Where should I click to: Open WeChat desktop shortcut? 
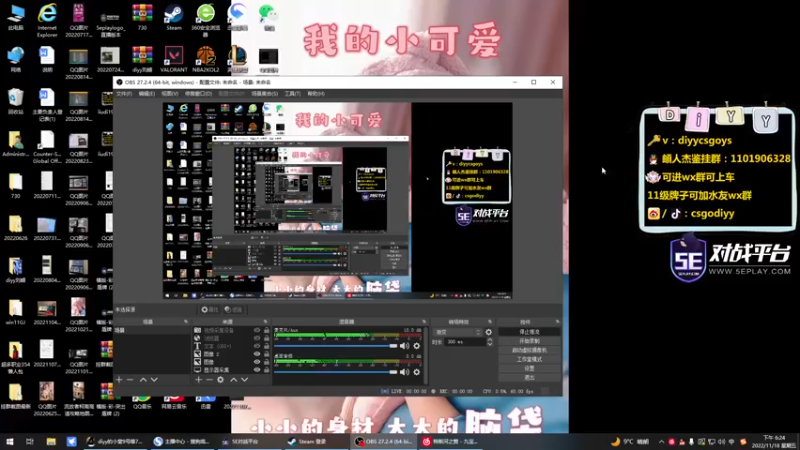click(268, 18)
